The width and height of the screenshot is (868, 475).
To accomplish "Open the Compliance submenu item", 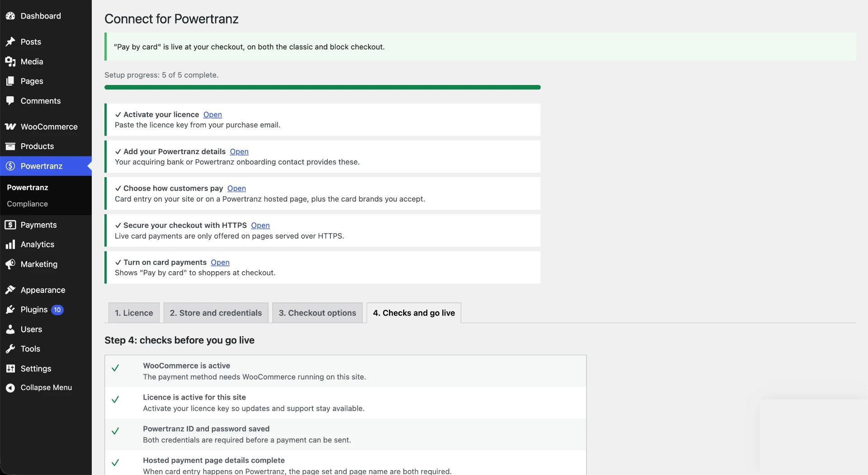I will pos(27,204).
